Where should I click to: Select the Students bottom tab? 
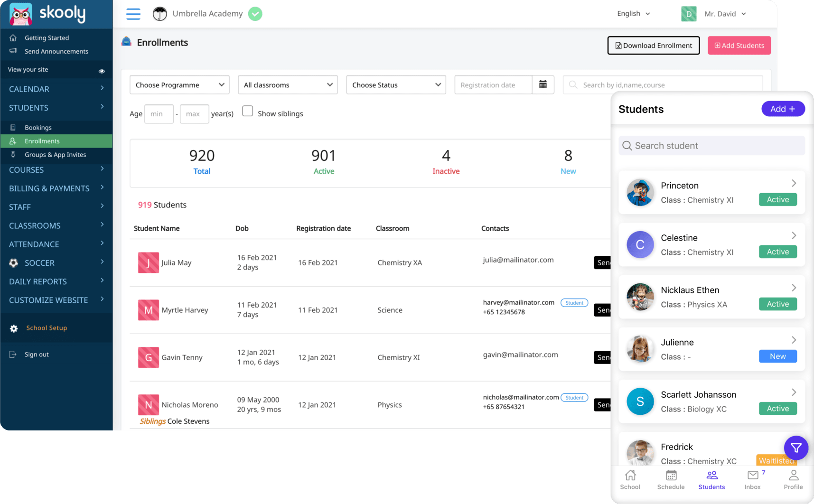pyautogui.click(x=711, y=479)
